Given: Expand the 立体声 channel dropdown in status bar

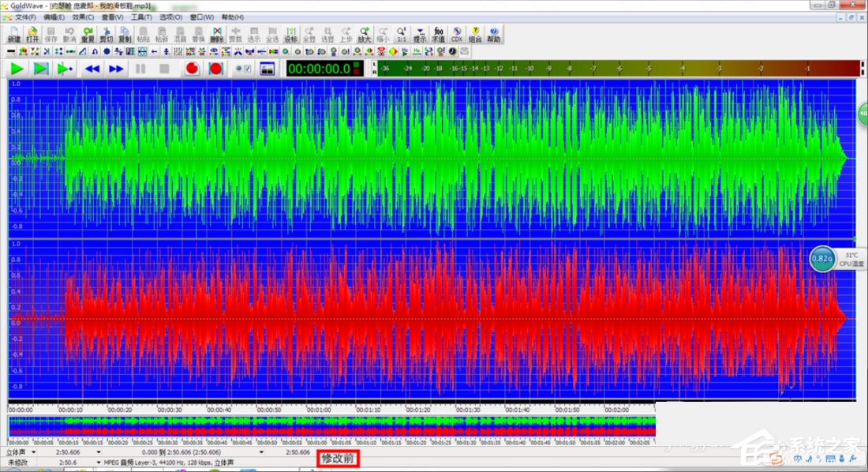Looking at the screenshot, I should click(x=33, y=452).
